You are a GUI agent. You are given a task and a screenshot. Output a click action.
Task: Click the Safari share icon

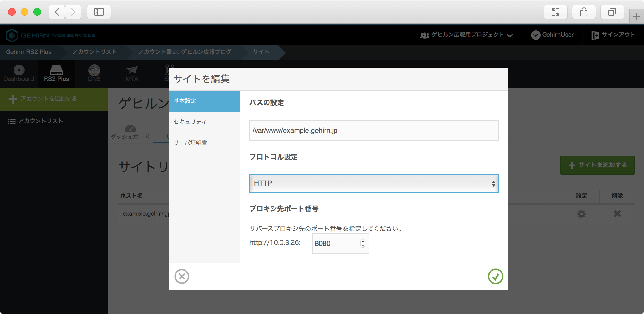coord(584,12)
